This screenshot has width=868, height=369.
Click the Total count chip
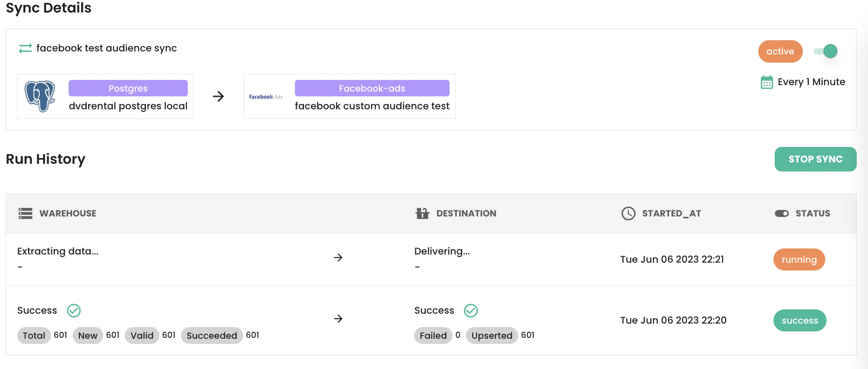click(34, 335)
